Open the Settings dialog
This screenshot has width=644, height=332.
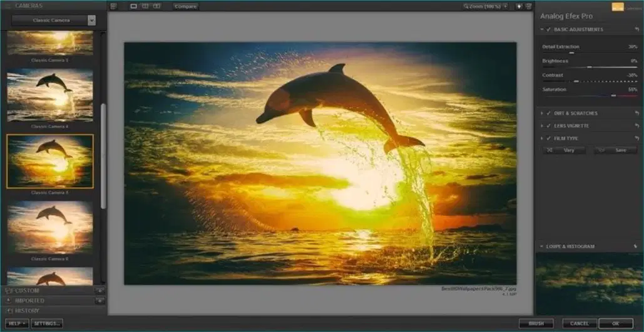click(x=47, y=323)
